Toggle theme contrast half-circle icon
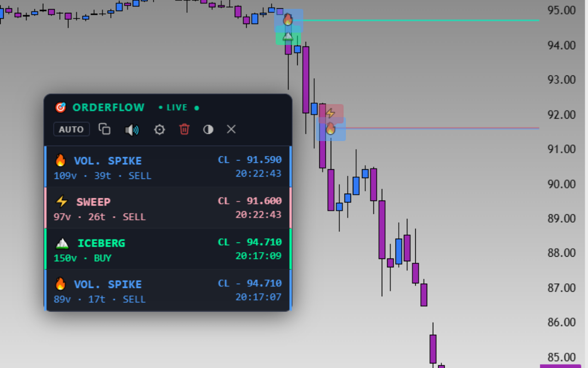588x368 pixels. (208, 130)
